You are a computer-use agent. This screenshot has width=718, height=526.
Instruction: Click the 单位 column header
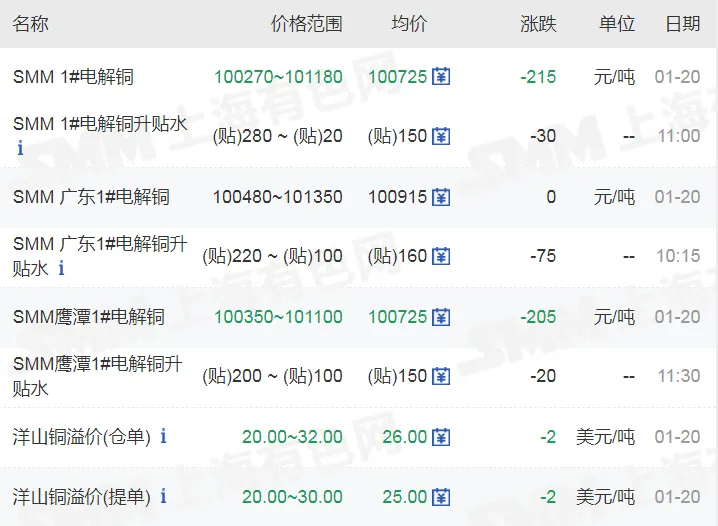tap(617, 24)
